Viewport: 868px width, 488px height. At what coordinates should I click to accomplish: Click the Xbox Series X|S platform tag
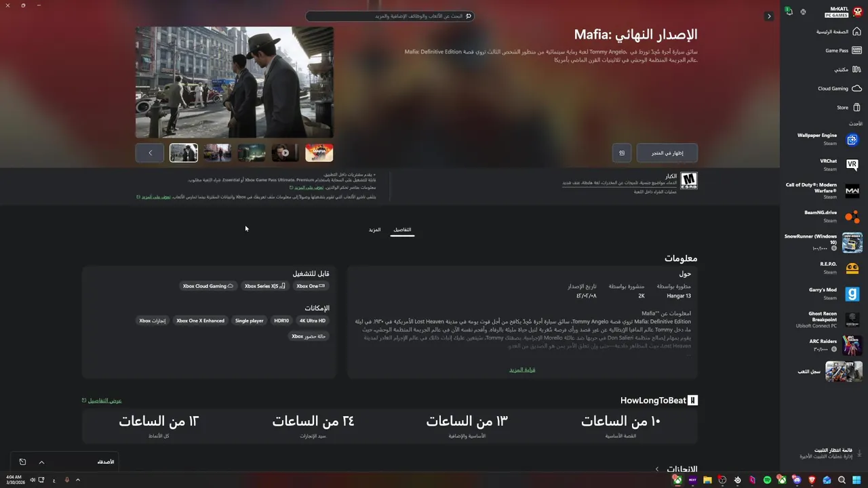point(264,286)
